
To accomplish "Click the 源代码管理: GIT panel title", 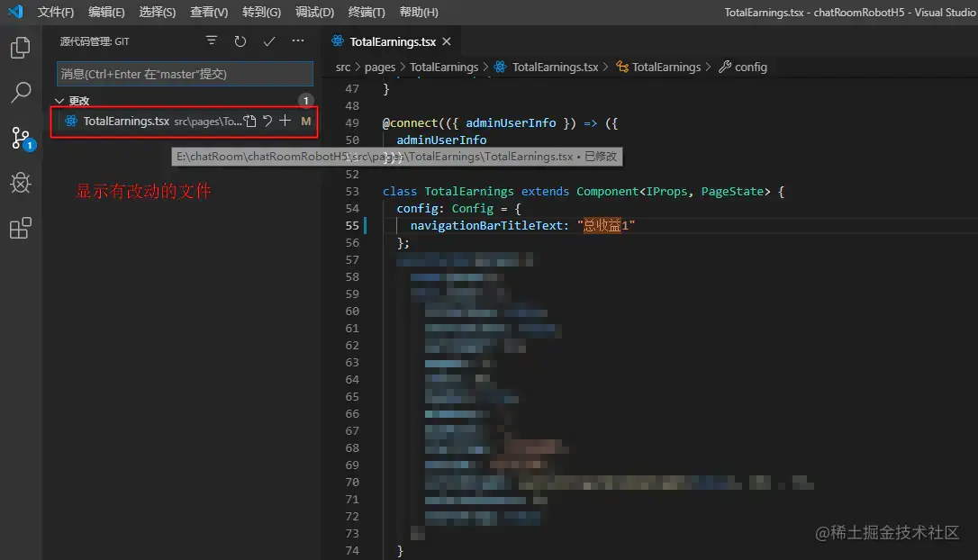I will click(95, 41).
